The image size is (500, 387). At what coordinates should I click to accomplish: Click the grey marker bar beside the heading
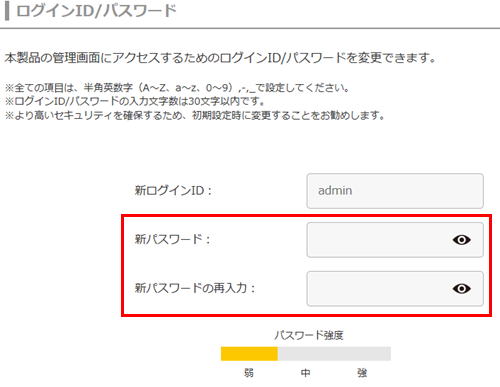[x=7, y=11]
